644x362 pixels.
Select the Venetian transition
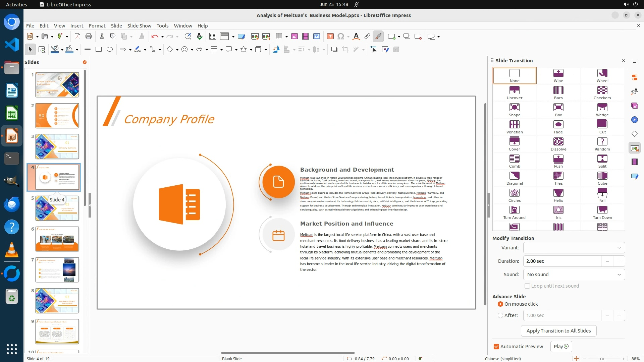(514, 125)
